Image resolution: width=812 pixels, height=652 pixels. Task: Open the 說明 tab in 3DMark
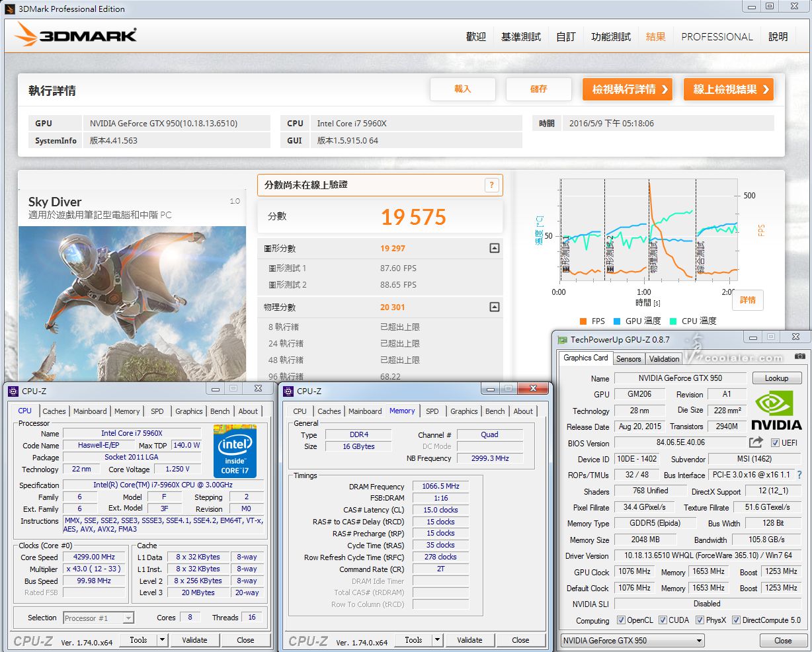point(778,37)
